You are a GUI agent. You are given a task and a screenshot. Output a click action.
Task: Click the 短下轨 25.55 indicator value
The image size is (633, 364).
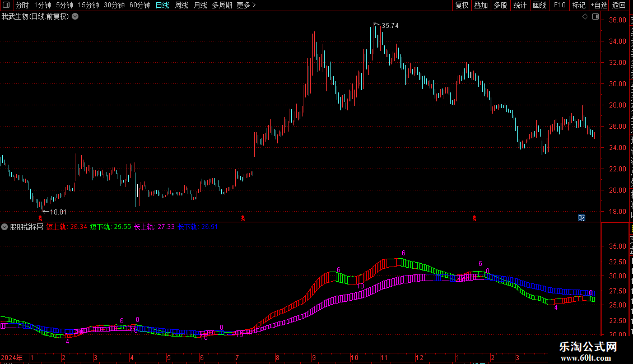click(x=110, y=227)
